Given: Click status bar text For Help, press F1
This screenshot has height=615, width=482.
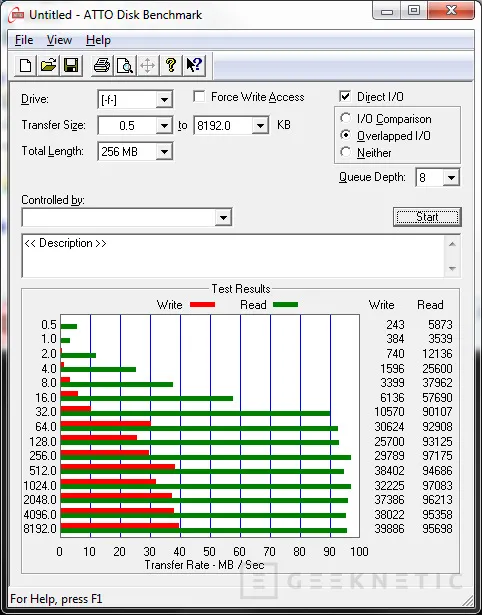Looking at the screenshot, I should click(56, 599).
